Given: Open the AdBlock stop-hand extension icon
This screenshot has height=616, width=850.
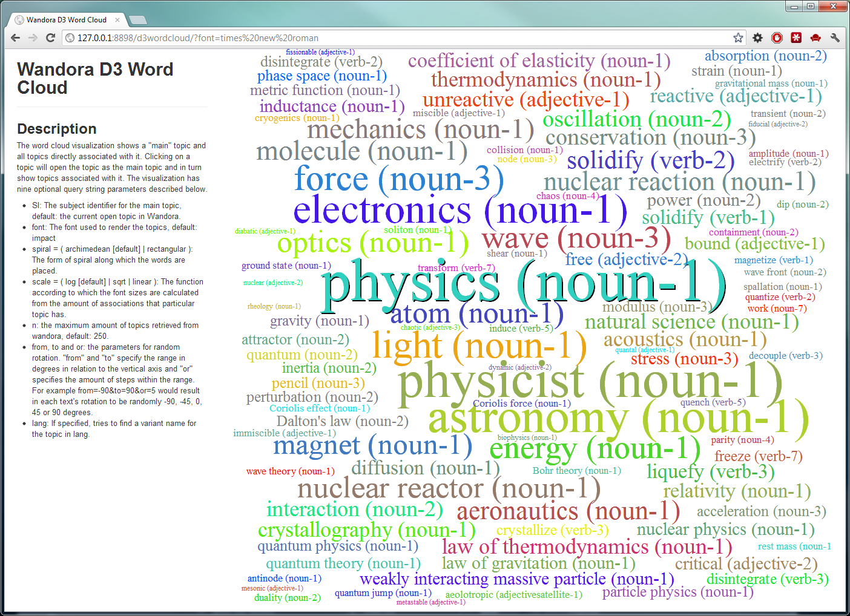Looking at the screenshot, I should (x=777, y=38).
